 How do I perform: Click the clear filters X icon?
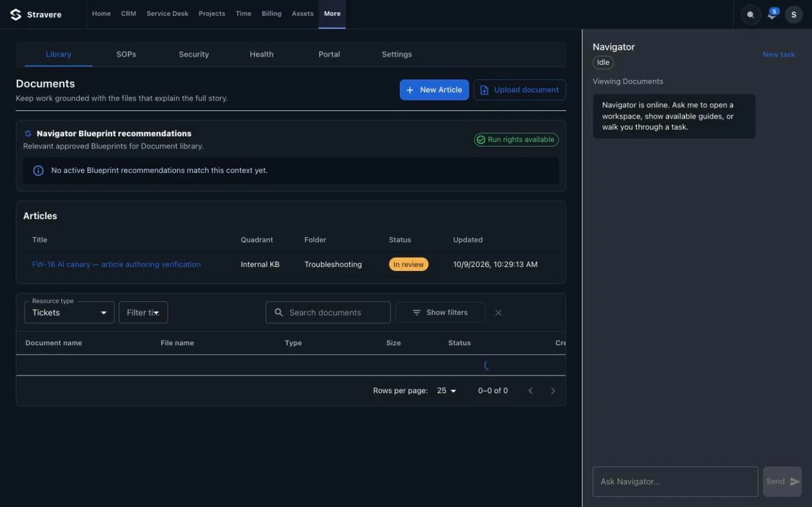[498, 312]
